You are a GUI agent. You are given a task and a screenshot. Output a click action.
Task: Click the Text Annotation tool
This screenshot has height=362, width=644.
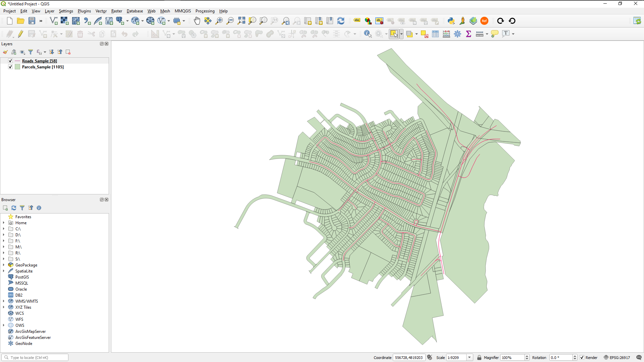tap(506, 34)
